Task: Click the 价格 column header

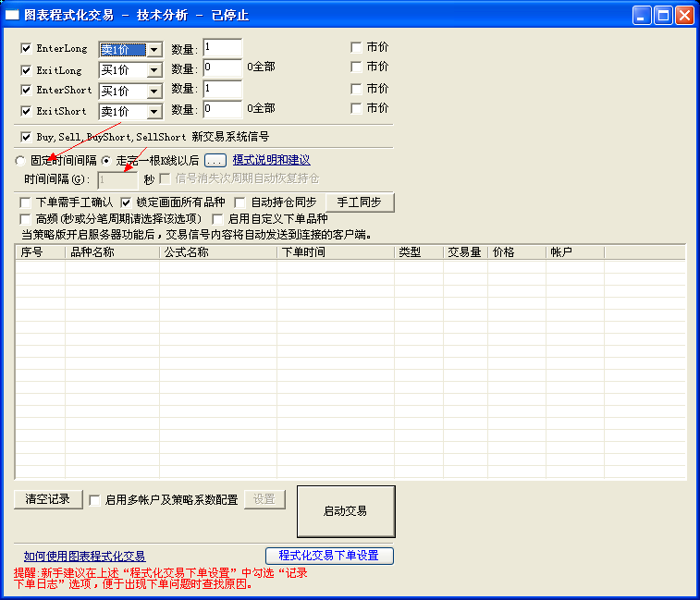Action: pos(517,252)
